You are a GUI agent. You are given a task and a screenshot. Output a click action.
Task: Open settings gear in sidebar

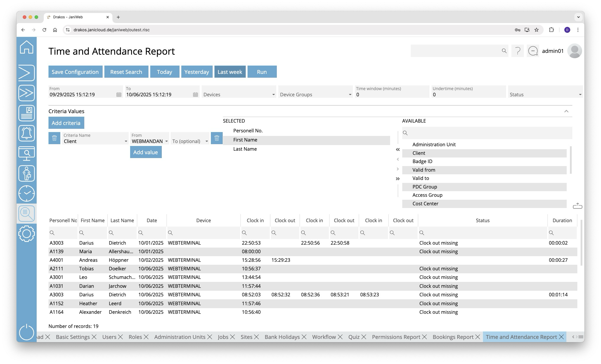point(27,234)
